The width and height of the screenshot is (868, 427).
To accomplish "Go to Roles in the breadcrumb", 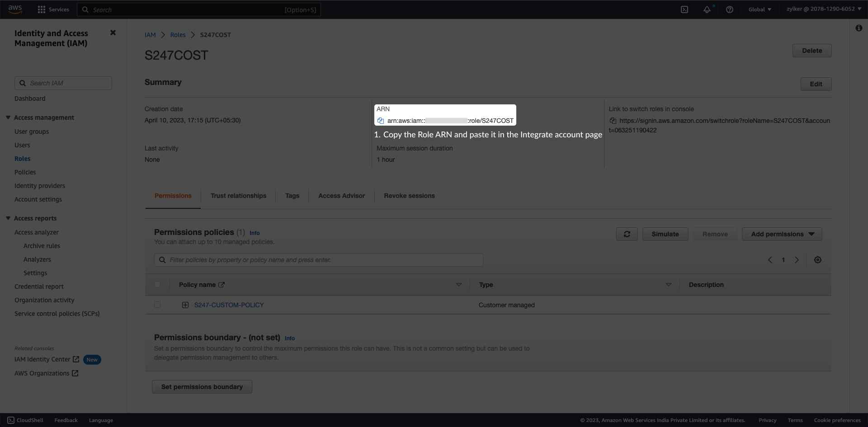I will [x=178, y=35].
